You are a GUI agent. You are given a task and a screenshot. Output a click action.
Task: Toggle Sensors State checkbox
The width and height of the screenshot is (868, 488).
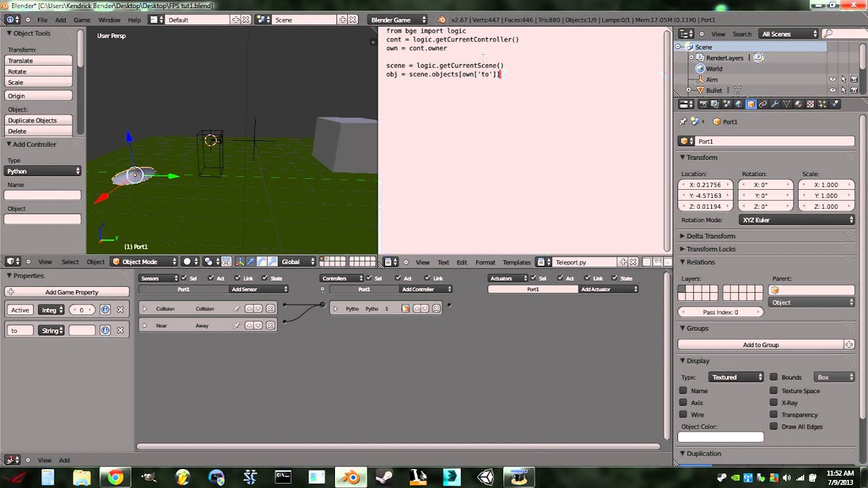(264, 278)
